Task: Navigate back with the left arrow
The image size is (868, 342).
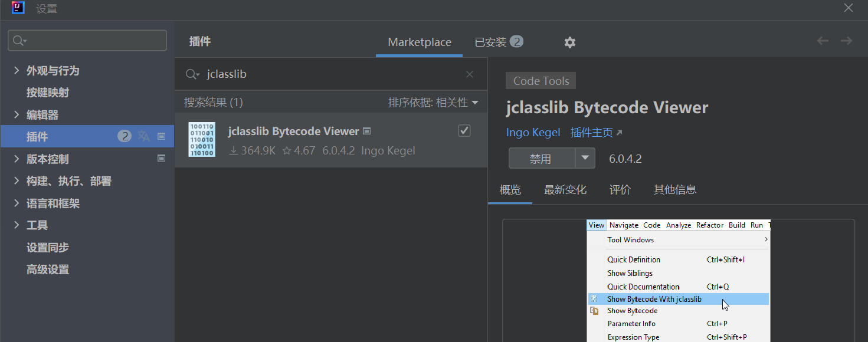Action: click(823, 41)
